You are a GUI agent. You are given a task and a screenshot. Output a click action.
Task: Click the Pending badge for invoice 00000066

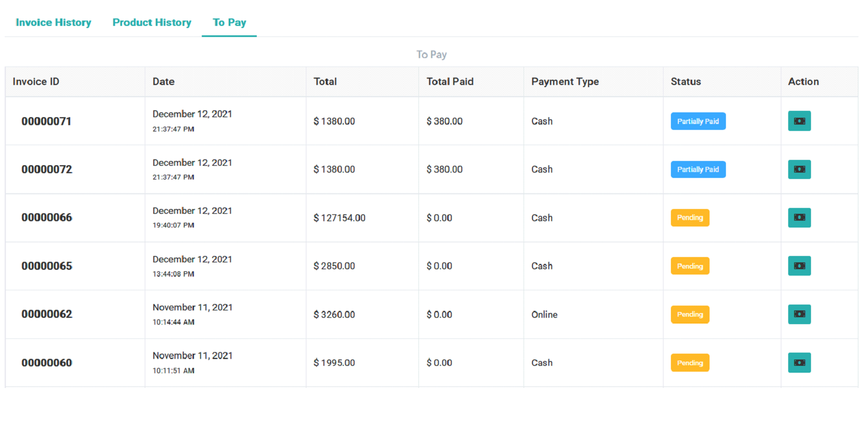tap(689, 217)
